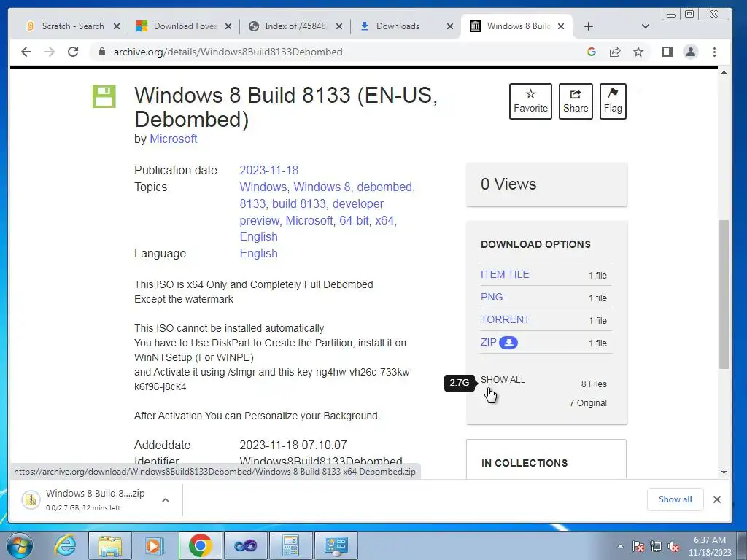Go back using the browser back arrow

(26, 52)
